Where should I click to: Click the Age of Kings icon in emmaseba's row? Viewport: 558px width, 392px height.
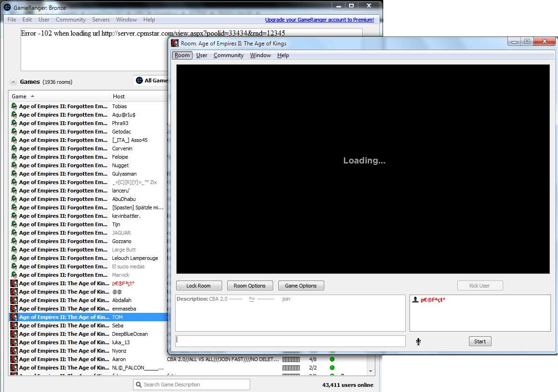(14, 309)
